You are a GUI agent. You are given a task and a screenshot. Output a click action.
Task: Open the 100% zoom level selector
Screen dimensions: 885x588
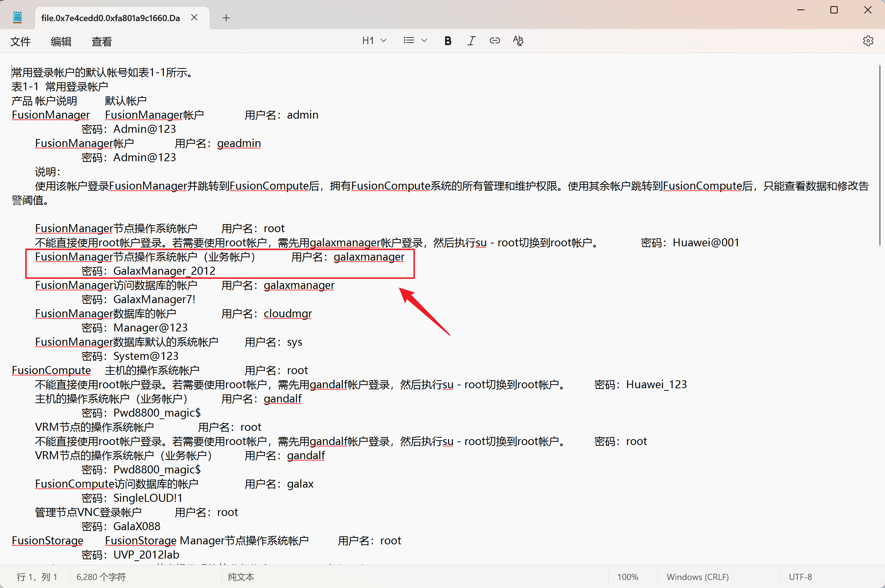point(628,577)
